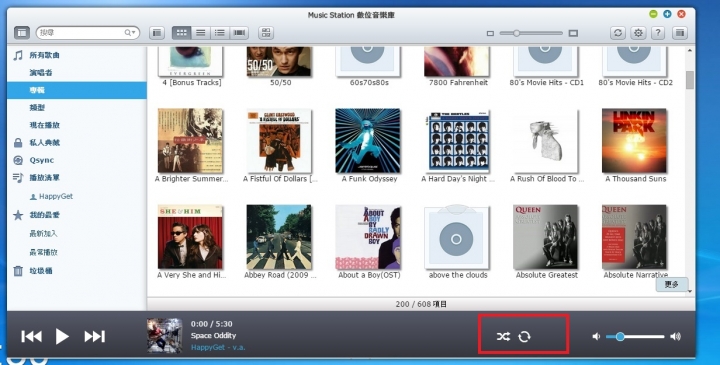The image size is (720, 365).
Task: Open settings with the gear icon
Action: pos(638,33)
